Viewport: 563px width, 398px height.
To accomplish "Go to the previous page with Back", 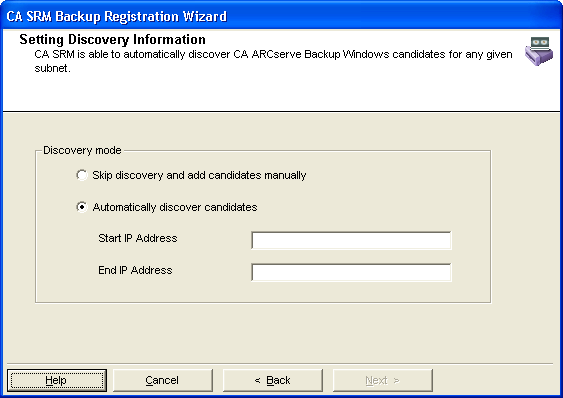I will click(x=273, y=380).
